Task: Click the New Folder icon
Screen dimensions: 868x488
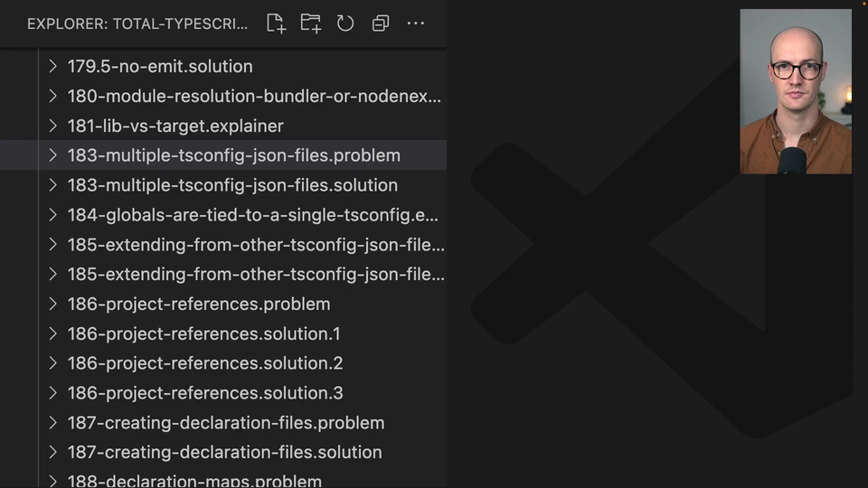Action: pos(310,23)
